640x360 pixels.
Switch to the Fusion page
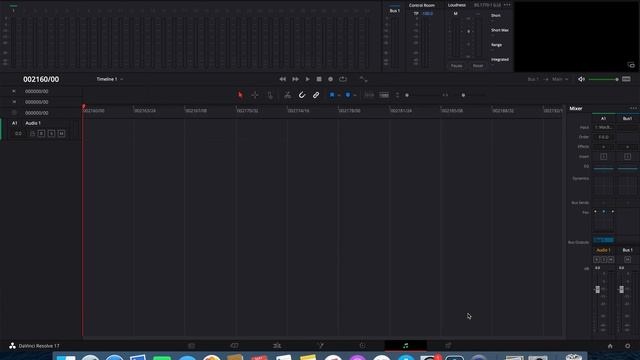pos(320,346)
